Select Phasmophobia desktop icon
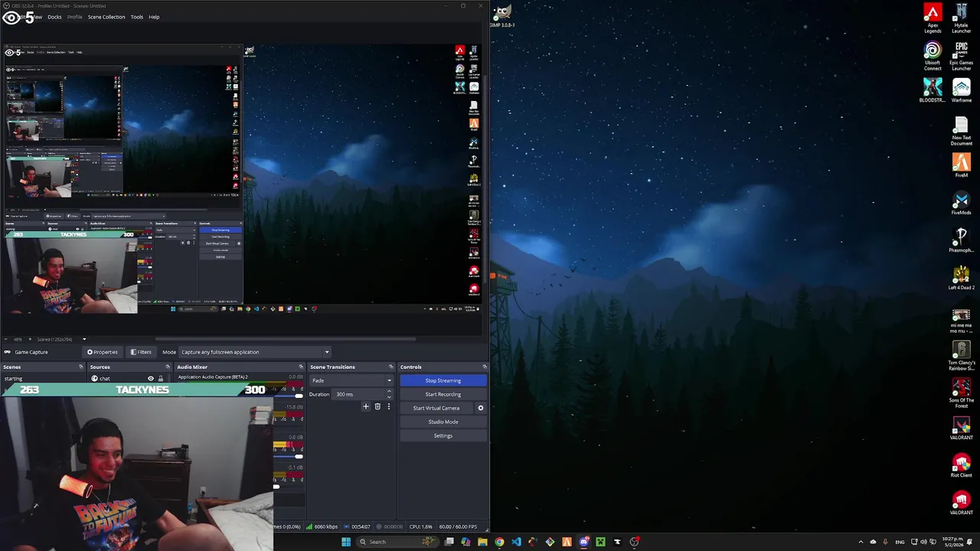The image size is (980, 551). [962, 240]
